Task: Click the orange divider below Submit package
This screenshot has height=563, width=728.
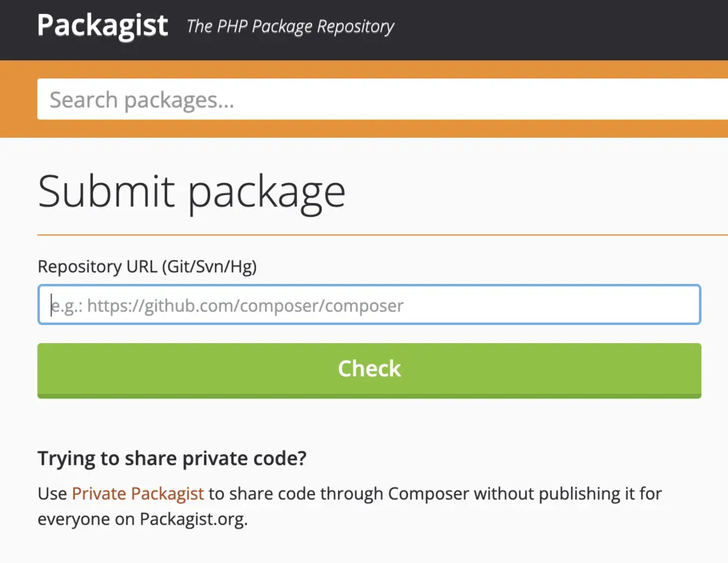Action: [x=383, y=235]
